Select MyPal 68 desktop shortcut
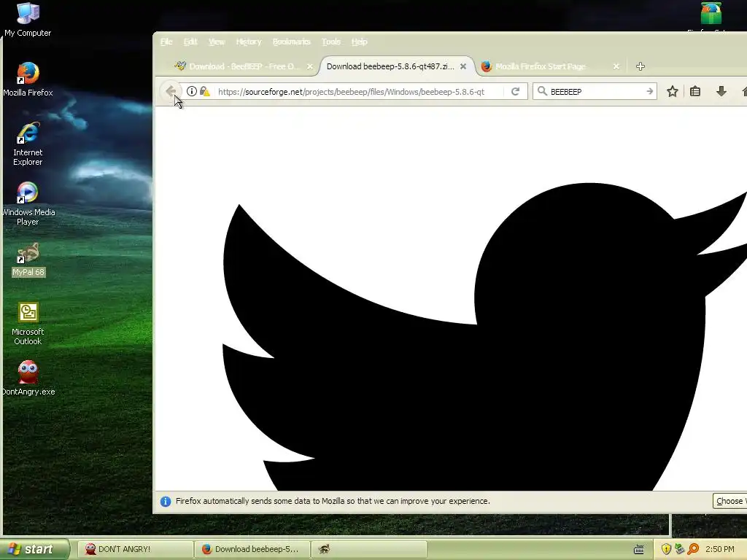The width and height of the screenshot is (747, 560). pos(28,260)
